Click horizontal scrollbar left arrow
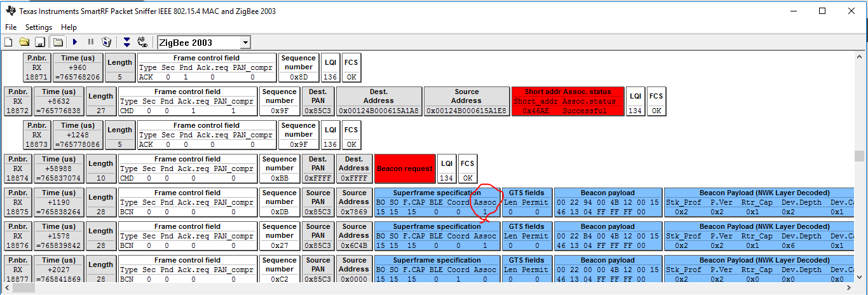 tap(6, 288)
